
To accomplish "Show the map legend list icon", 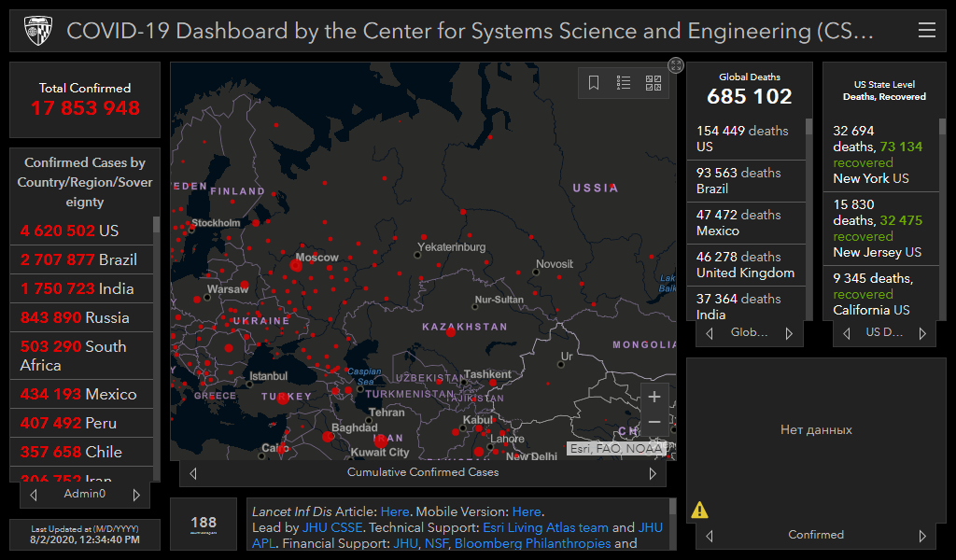I will (624, 83).
